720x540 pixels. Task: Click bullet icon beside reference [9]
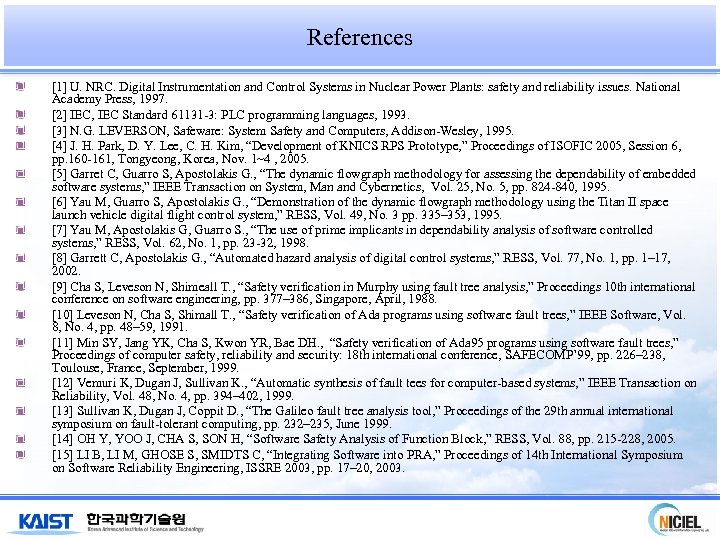click(20, 286)
